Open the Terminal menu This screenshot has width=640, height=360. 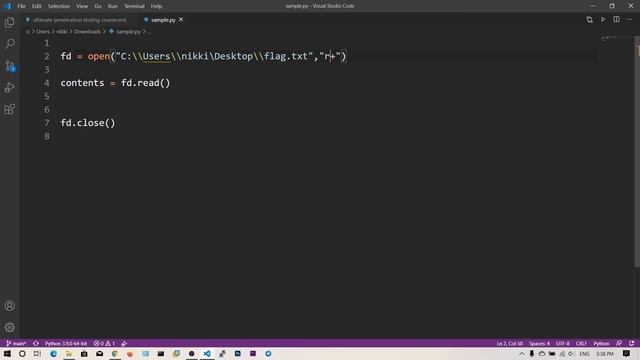(134, 6)
